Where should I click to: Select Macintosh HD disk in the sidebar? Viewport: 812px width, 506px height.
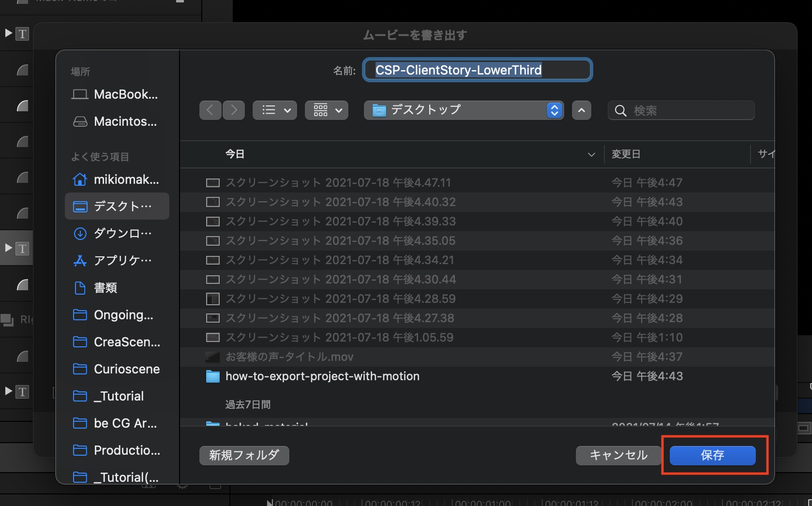[x=117, y=121]
